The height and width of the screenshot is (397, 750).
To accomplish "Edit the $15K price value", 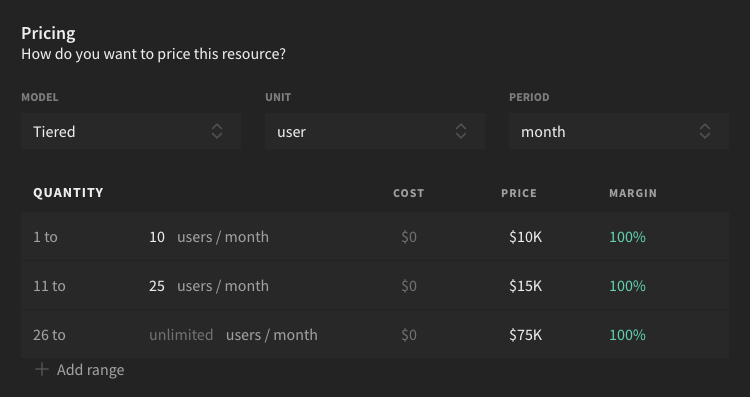I will [x=525, y=286].
